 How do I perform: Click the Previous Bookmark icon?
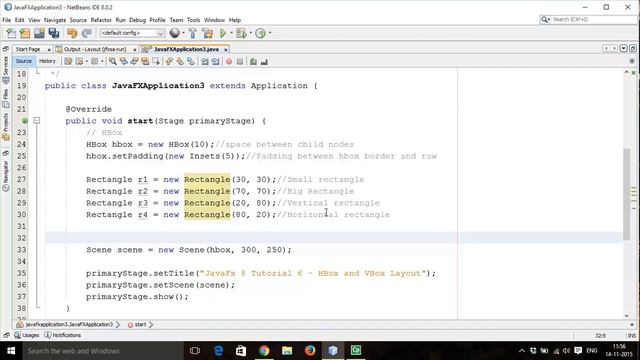coord(169,62)
